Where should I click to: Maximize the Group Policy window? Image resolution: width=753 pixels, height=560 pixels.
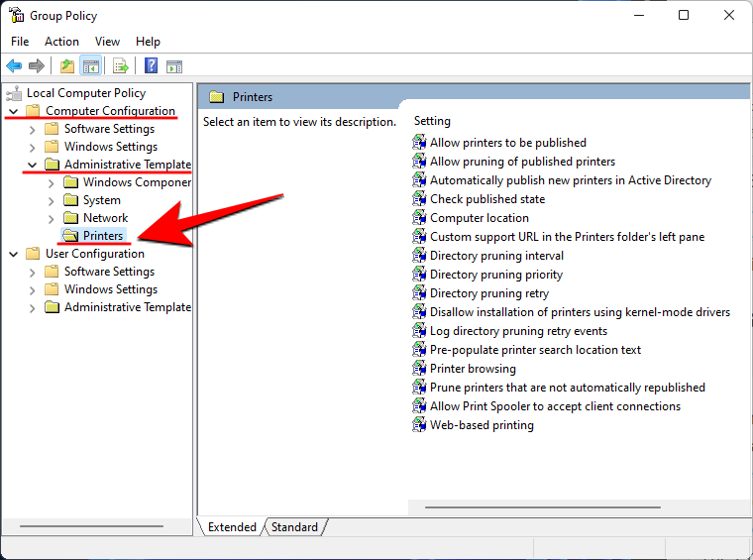click(x=684, y=15)
